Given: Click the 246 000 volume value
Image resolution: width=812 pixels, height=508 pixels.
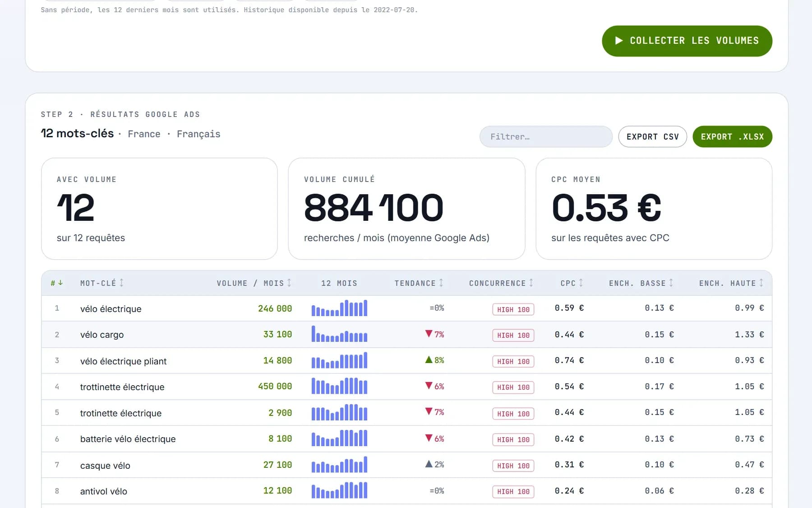Looking at the screenshot, I should tap(275, 308).
